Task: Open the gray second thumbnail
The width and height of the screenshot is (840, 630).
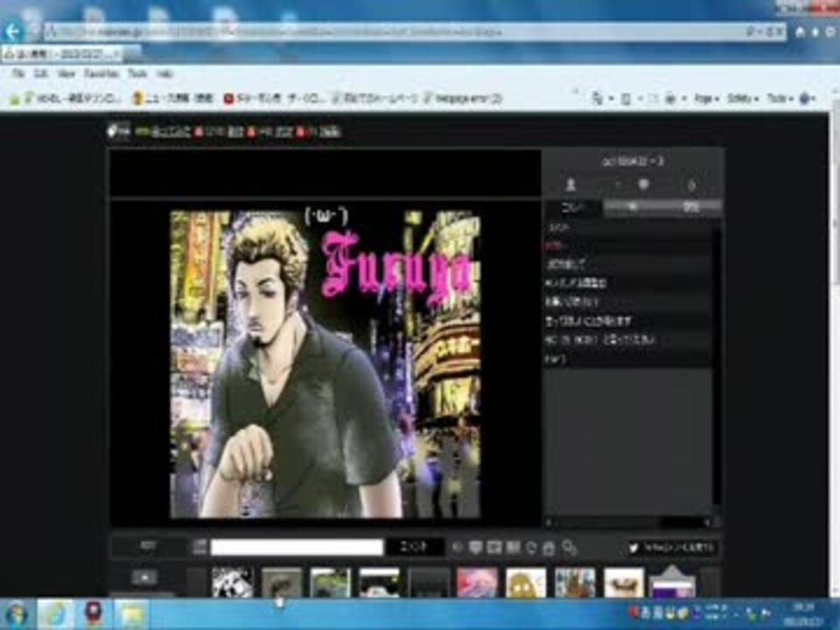Action: (x=282, y=583)
